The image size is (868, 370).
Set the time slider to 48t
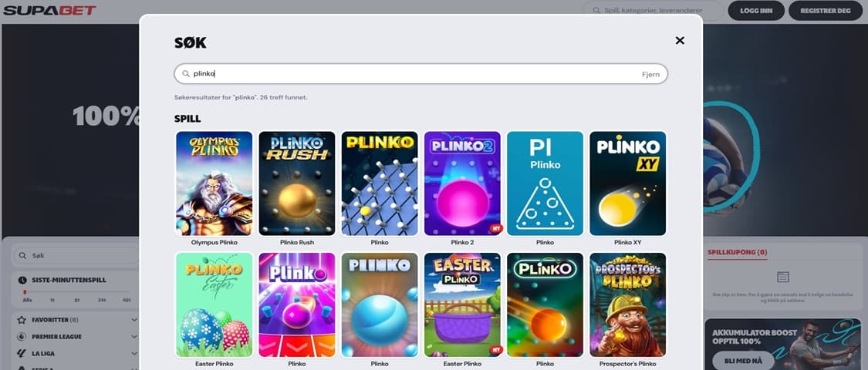127,300
